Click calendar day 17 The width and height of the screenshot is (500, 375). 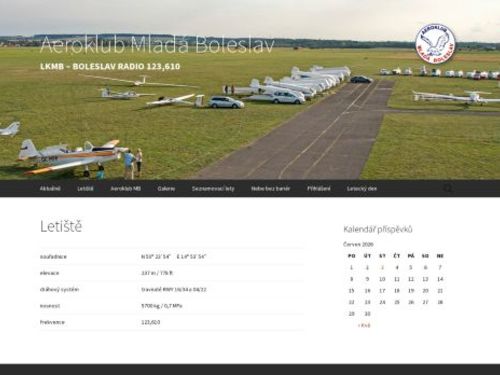pos(382,291)
